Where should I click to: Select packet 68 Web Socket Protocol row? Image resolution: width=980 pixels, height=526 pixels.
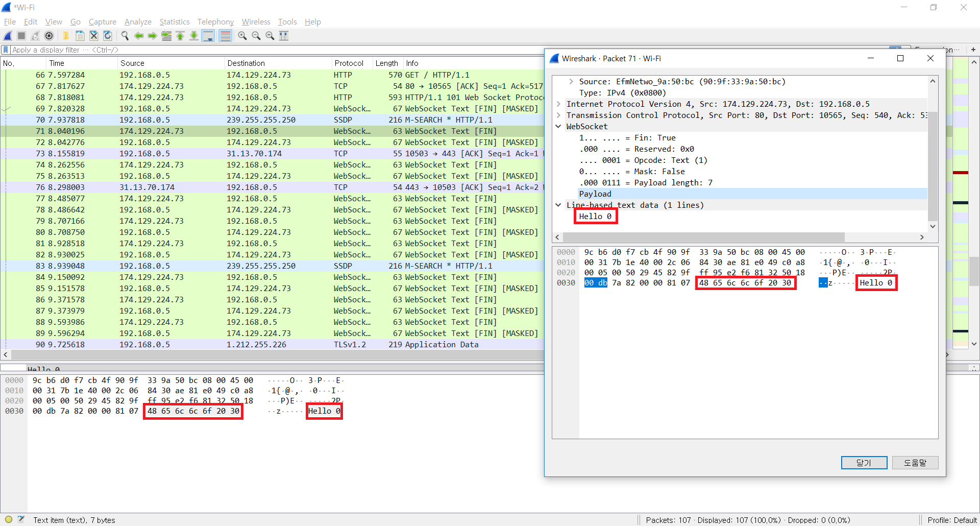pyautogui.click(x=273, y=98)
